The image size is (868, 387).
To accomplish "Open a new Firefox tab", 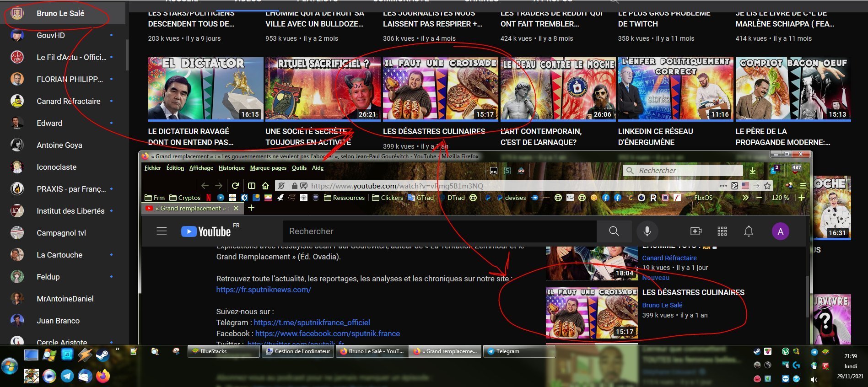I will pos(251,208).
